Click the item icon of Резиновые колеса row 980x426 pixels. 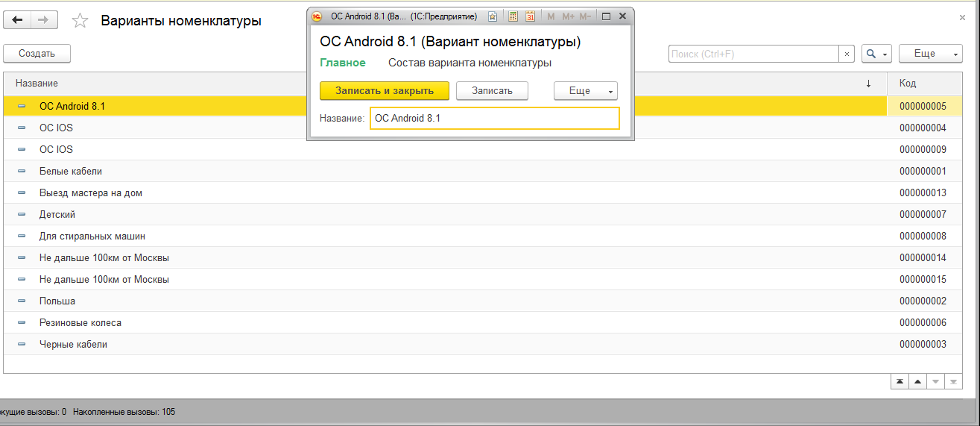click(22, 322)
